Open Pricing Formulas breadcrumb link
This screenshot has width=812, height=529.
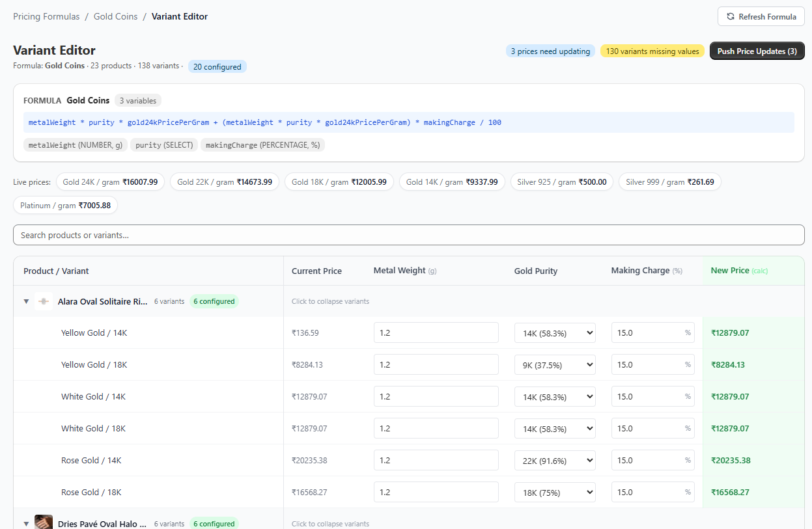(46, 16)
